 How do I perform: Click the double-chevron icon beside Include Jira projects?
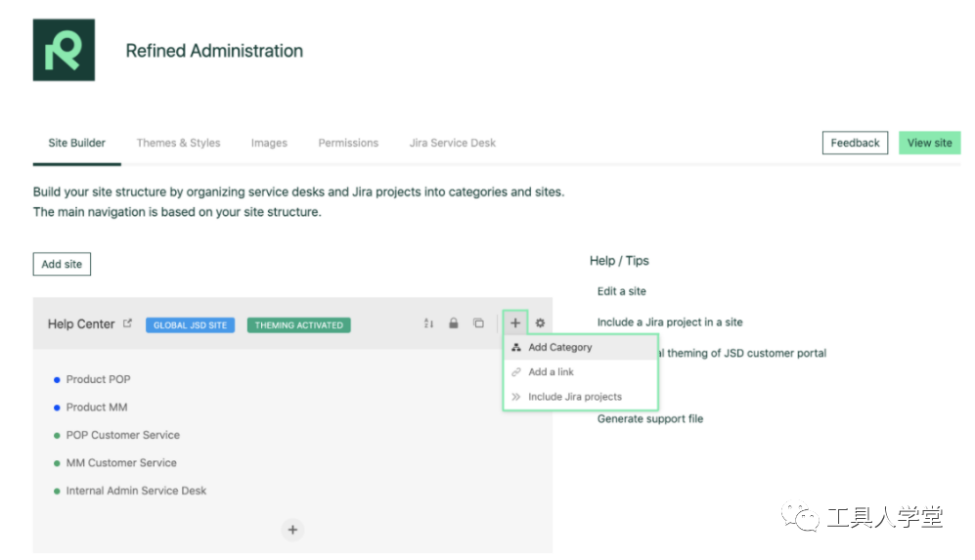pyautogui.click(x=516, y=397)
